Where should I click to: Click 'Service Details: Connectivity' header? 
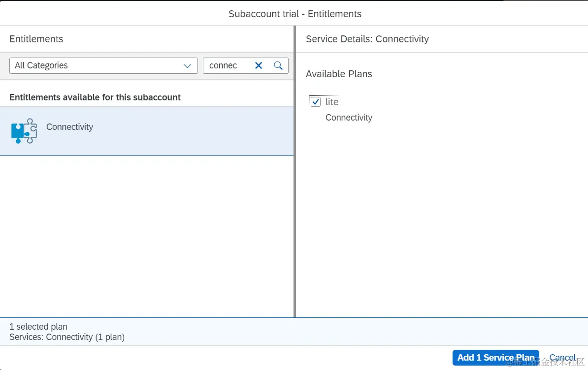[x=367, y=39]
